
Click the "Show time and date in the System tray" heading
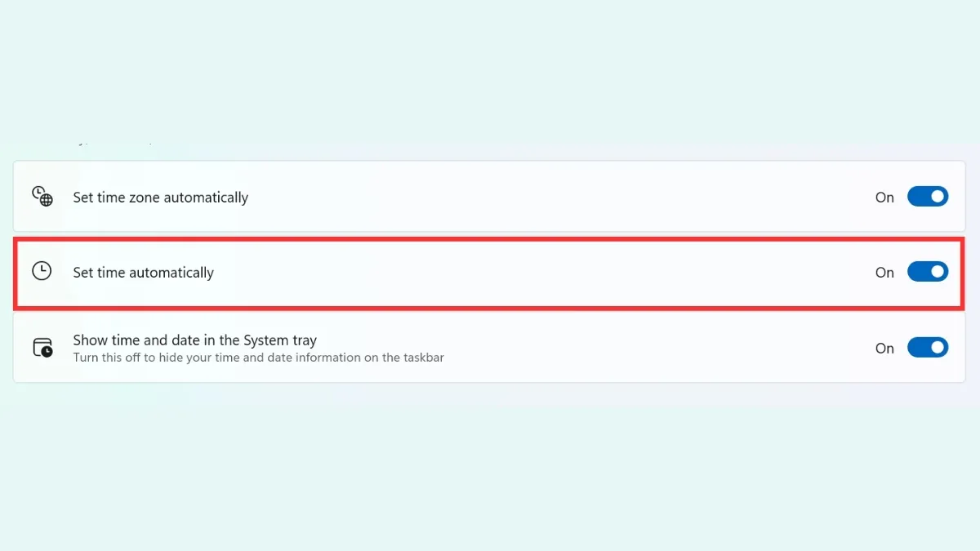pos(197,340)
